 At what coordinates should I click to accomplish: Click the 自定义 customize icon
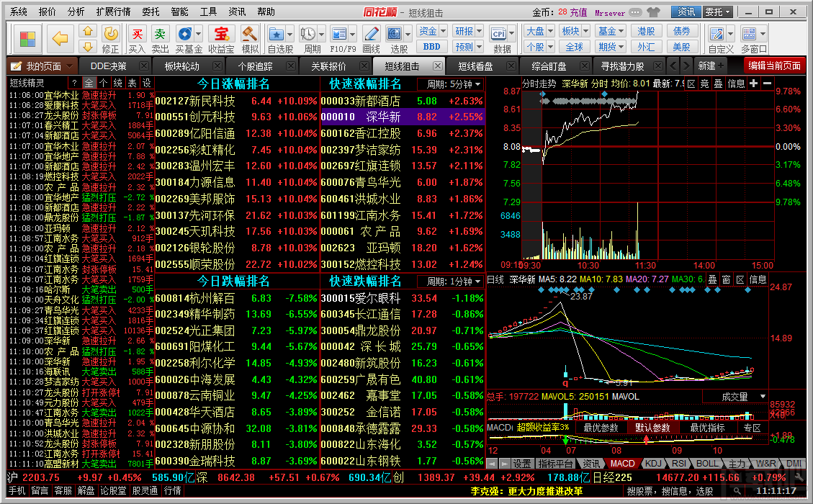coord(717,35)
